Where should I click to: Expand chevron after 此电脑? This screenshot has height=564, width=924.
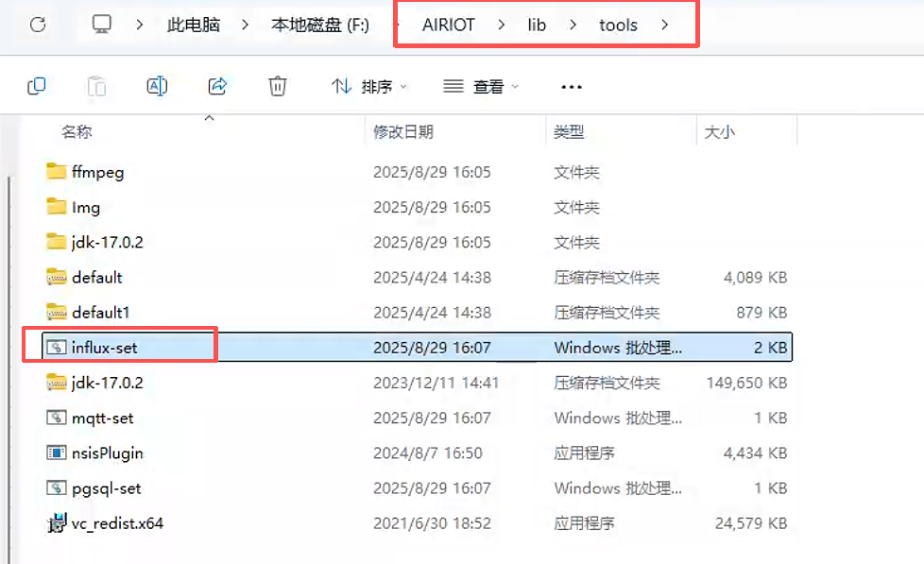tap(245, 25)
